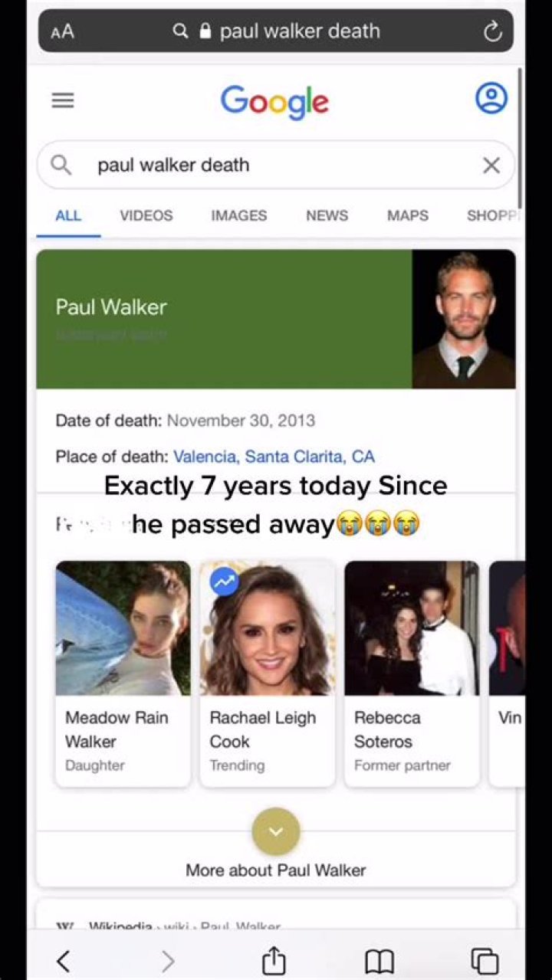Image resolution: width=552 pixels, height=980 pixels.
Task: Reload the page from address bar
Action: (492, 31)
